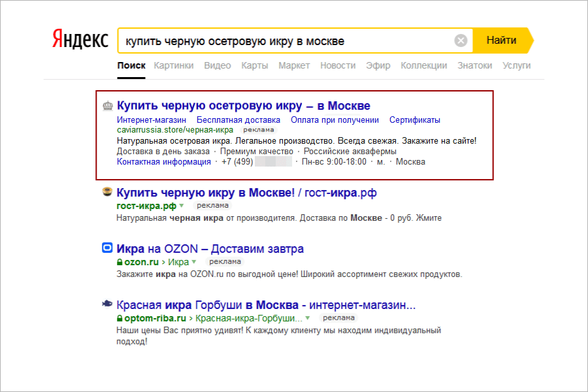Expand the arrow after optom-riba.ru breadcrumb
This screenshot has height=392, width=588.
click(x=308, y=318)
